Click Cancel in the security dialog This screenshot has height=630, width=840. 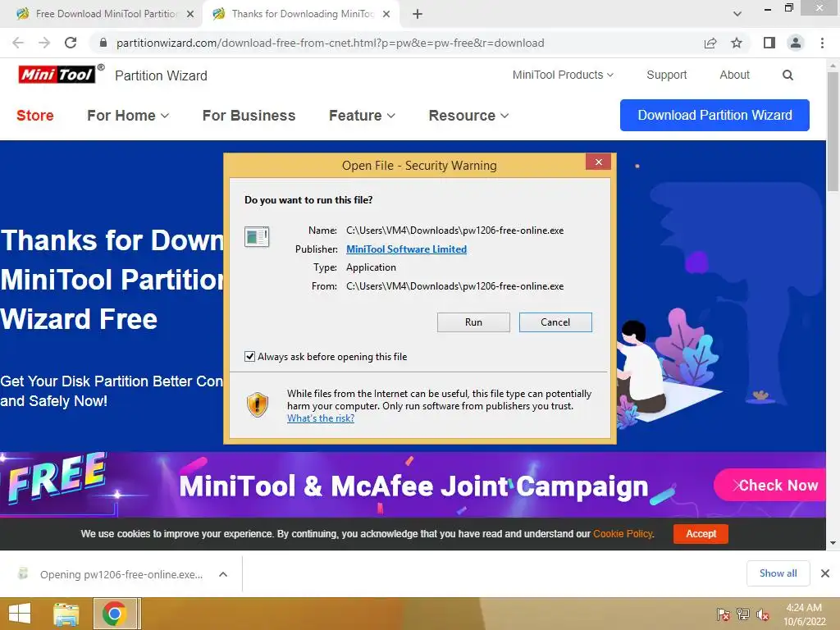coord(555,322)
